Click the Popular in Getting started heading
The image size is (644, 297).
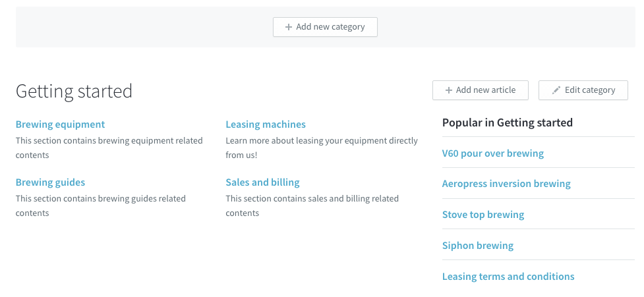(508, 122)
